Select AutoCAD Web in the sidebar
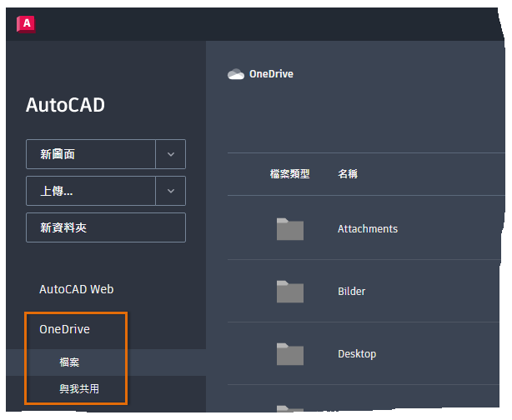 point(77,289)
